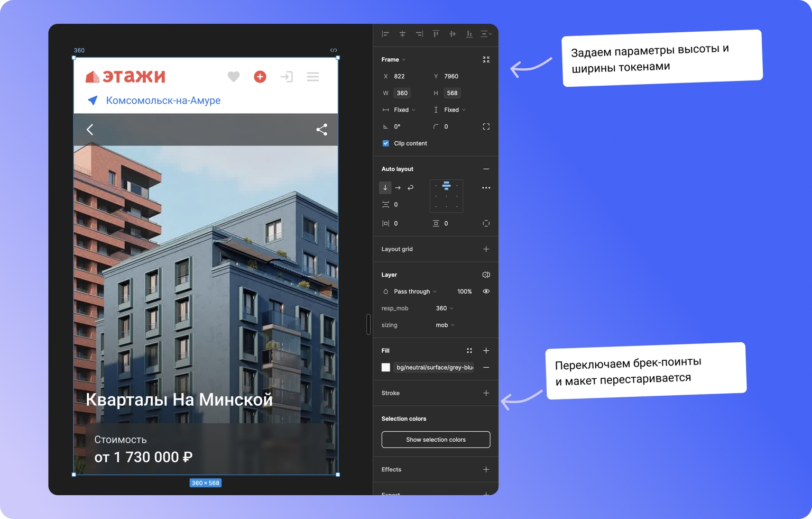The height and width of the screenshot is (519, 812).
Task: Click align vertical centers icon
Action: (453, 34)
